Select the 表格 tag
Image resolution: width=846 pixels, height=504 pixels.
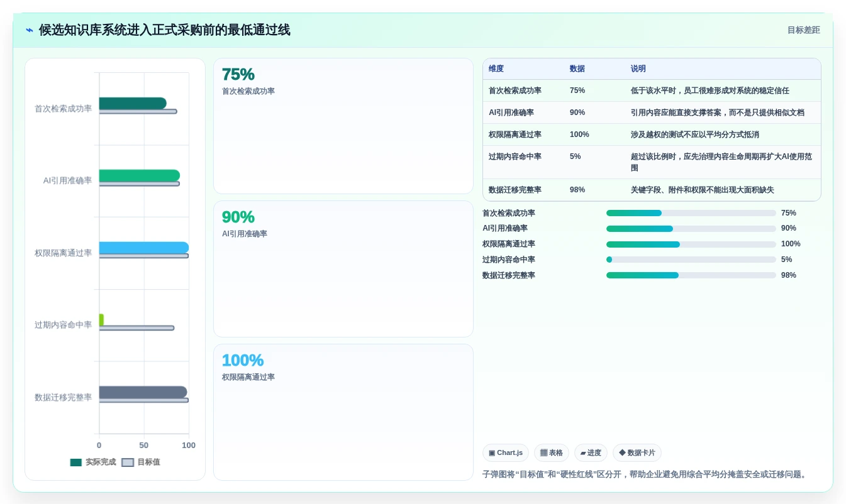pos(552,452)
